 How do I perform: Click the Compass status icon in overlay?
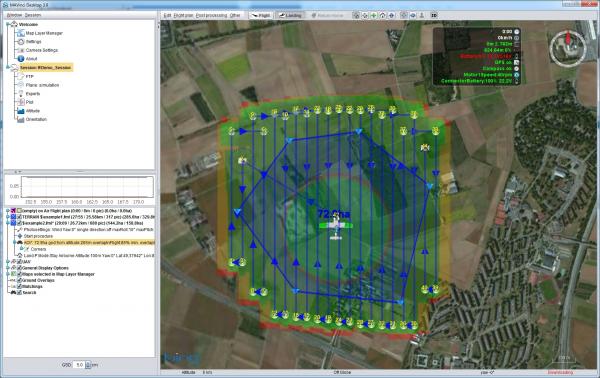click(x=517, y=68)
